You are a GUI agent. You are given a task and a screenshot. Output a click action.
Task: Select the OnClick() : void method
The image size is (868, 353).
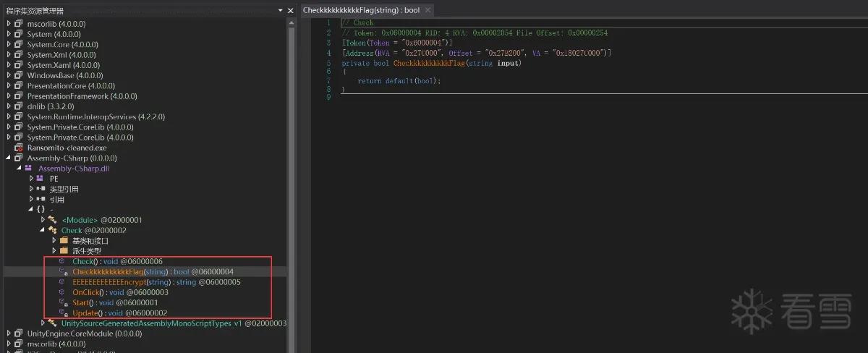(x=121, y=292)
